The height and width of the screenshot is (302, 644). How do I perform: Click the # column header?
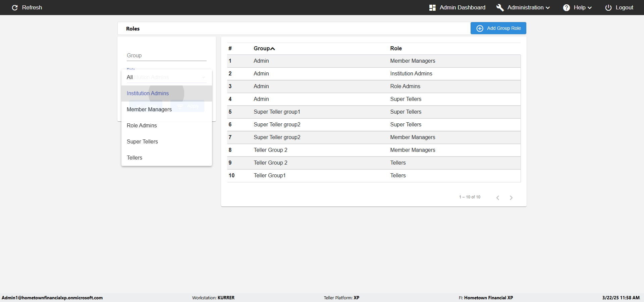click(x=230, y=48)
